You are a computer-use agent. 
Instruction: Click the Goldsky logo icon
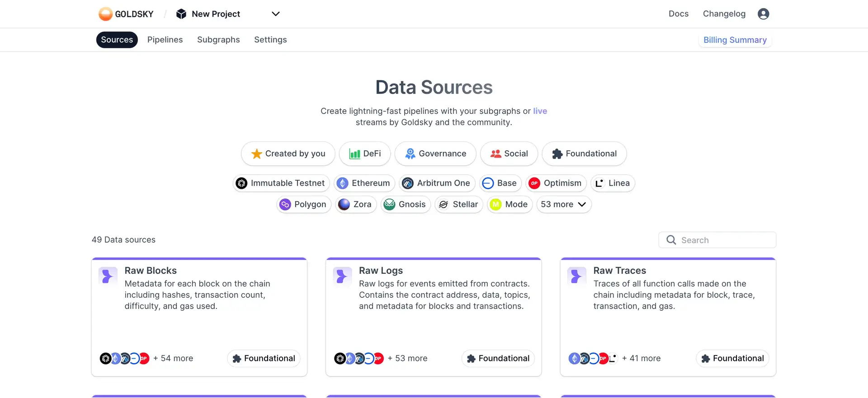[105, 14]
